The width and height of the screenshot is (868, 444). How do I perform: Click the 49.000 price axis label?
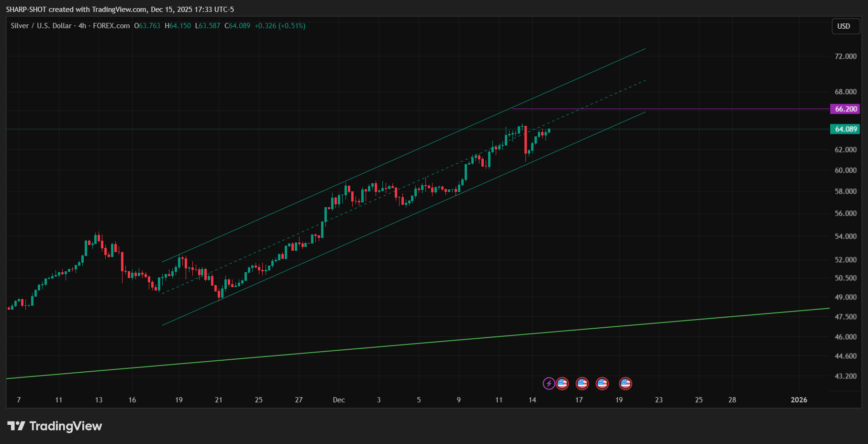[846, 297]
